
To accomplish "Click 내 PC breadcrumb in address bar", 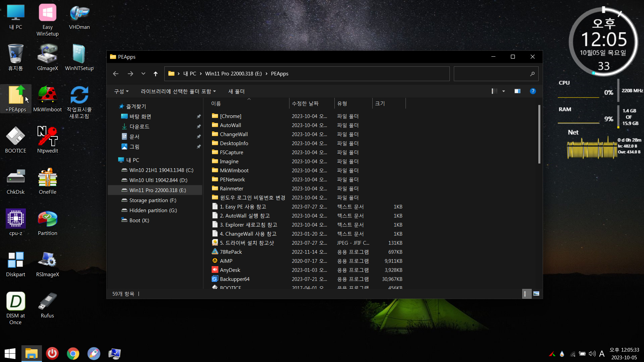I will 190,74.
